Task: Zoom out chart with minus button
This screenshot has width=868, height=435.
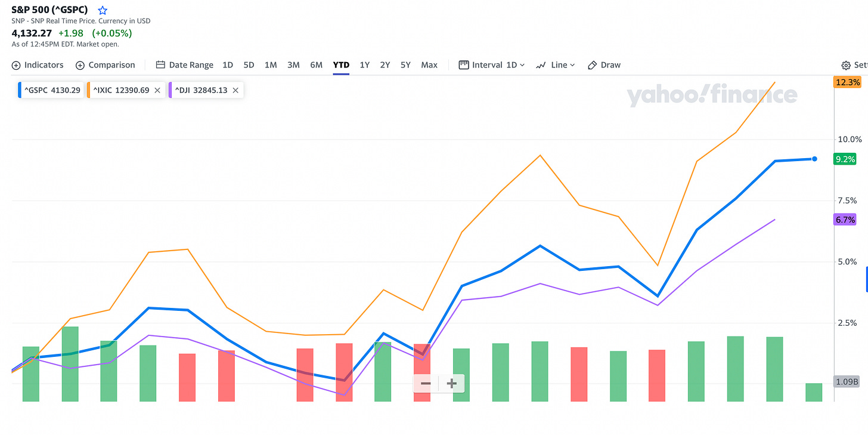Action: pos(426,384)
